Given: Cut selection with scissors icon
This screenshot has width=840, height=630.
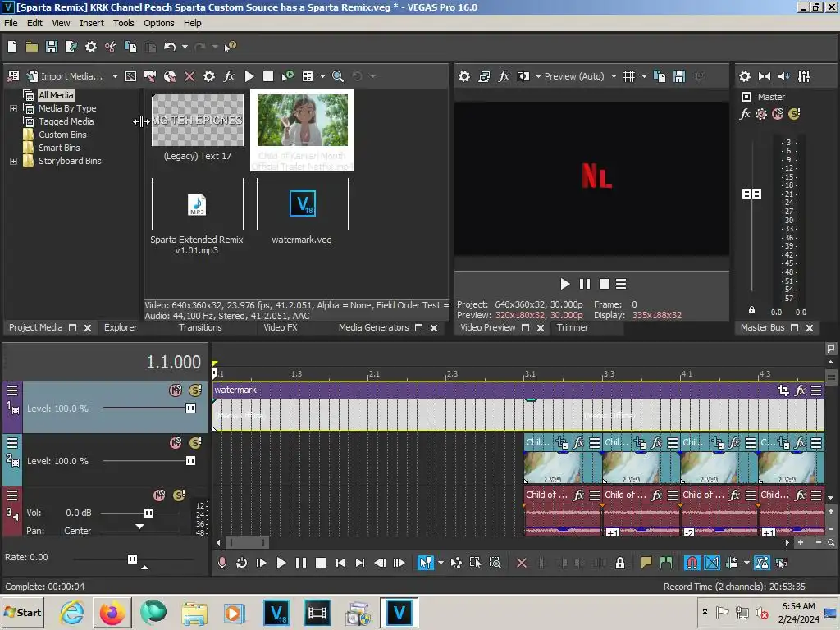Looking at the screenshot, I should [111, 47].
